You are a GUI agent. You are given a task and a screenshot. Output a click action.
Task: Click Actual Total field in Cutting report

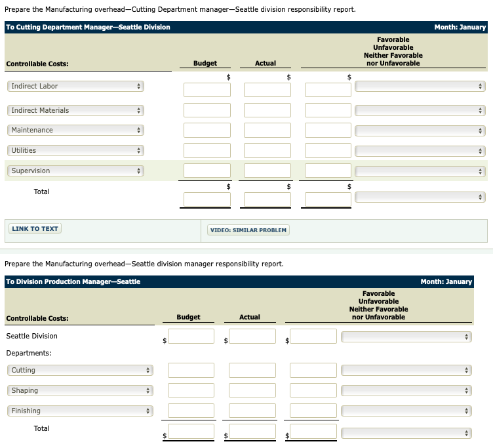pyautogui.click(x=267, y=199)
